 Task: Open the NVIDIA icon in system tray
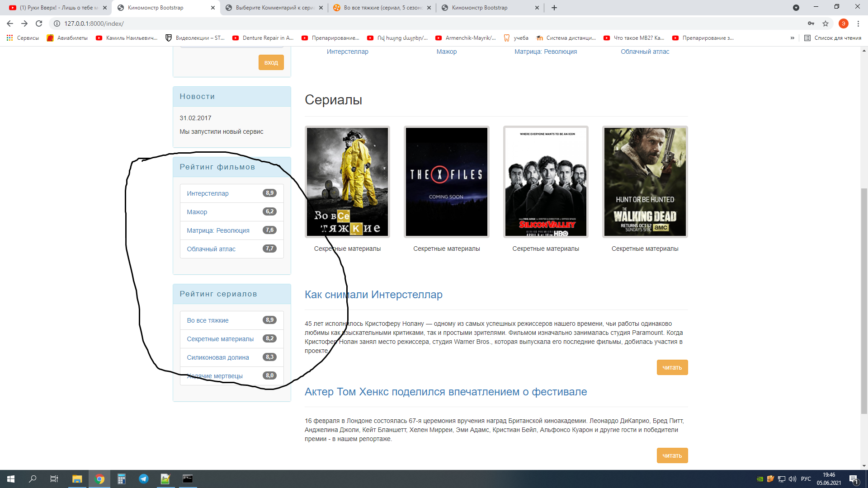760,479
